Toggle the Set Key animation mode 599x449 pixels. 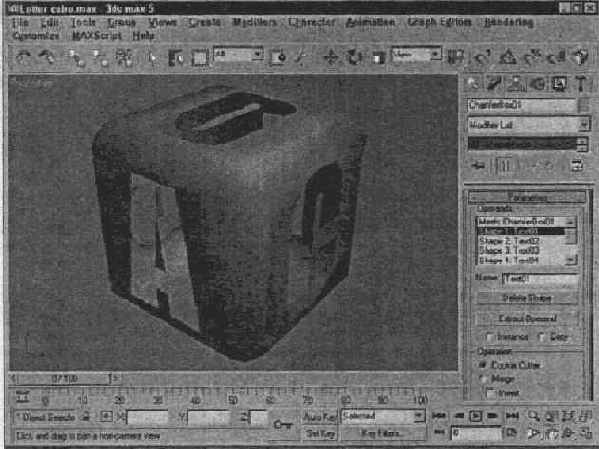[x=321, y=434]
